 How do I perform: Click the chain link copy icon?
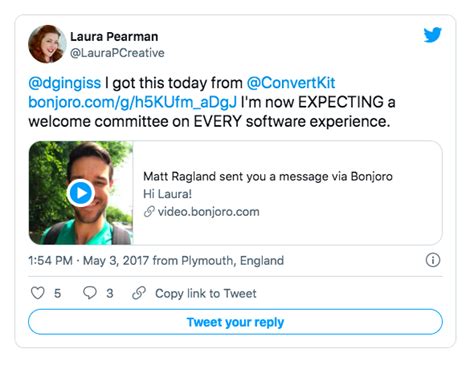(x=139, y=293)
